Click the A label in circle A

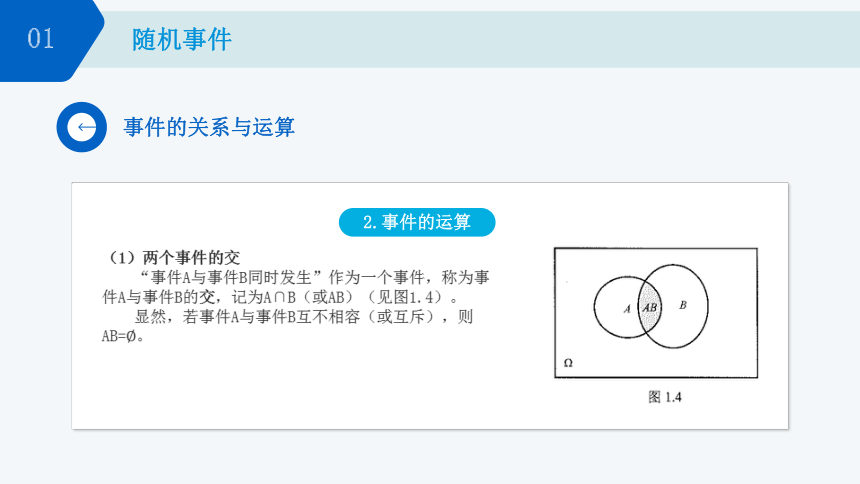pos(627,309)
